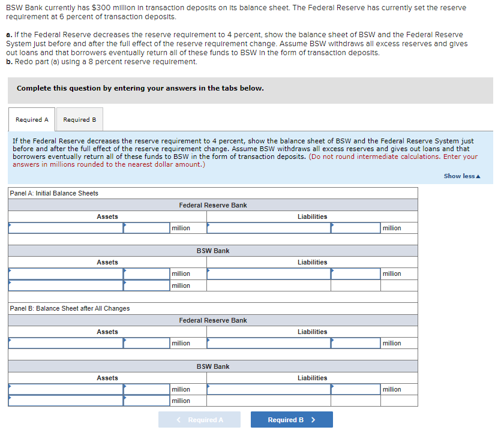Open Panel B BSW Bank first asset name field
This screenshot has width=504, height=442.
pos(66,389)
